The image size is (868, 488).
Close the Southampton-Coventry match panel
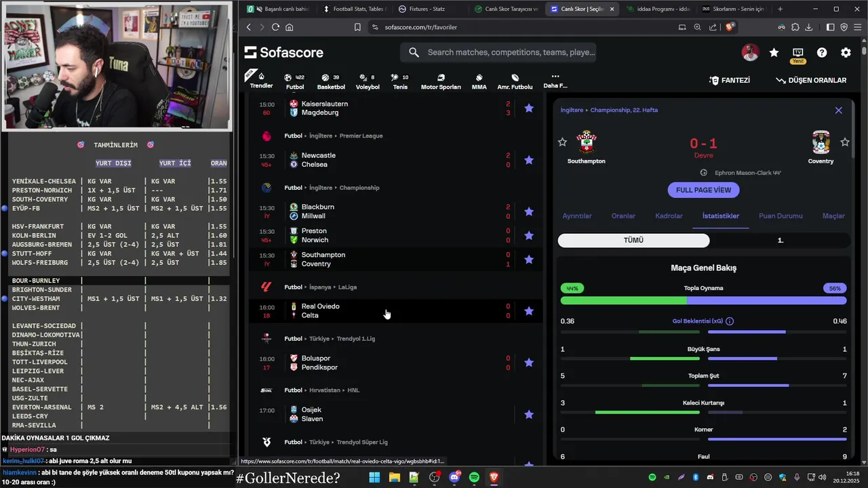coord(838,110)
